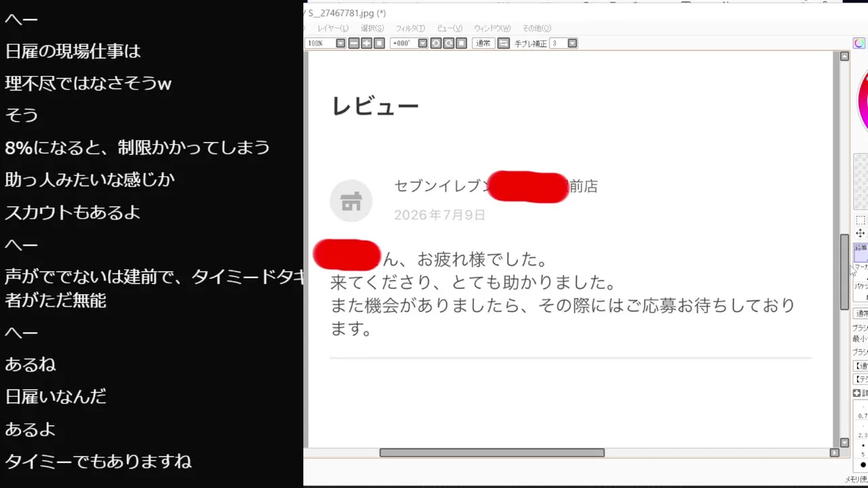Open the 選択(S) menu
The height and width of the screenshot is (488, 868).
point(372,28)
